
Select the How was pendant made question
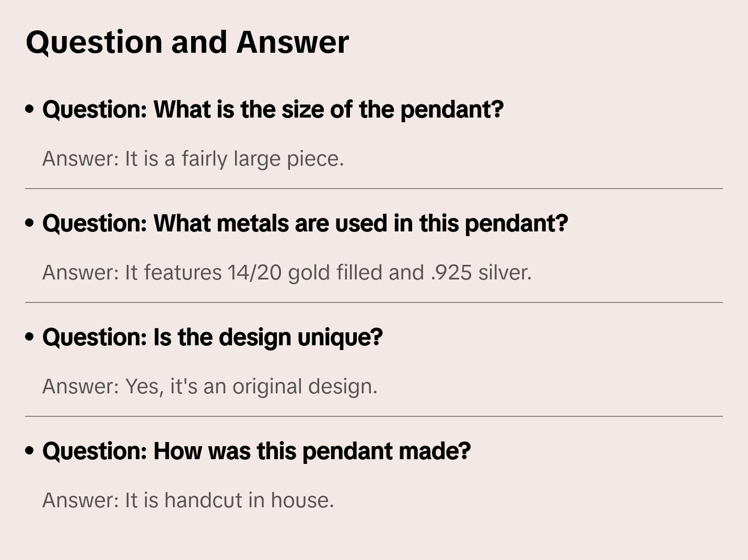pyautogui.click(x=256, y=451)
